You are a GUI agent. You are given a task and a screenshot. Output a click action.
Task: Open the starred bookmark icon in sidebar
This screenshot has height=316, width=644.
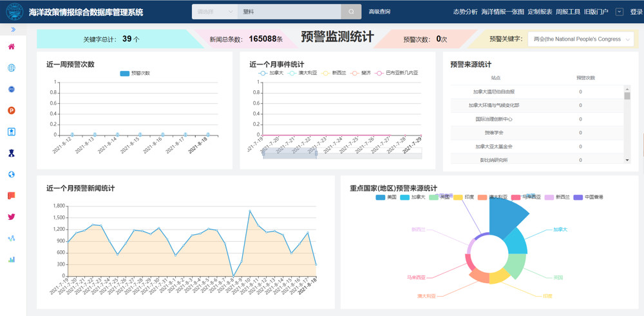pyautogui.click(x=12, y=132)
